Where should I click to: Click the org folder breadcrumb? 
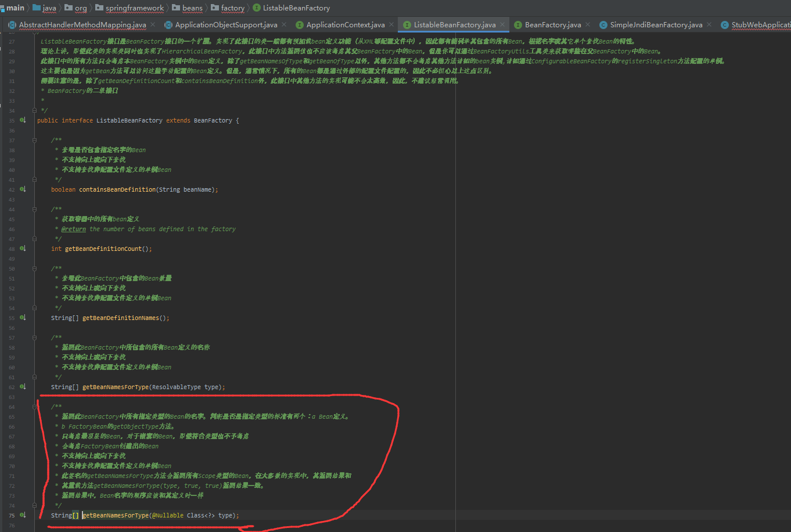tap(76, 8)
